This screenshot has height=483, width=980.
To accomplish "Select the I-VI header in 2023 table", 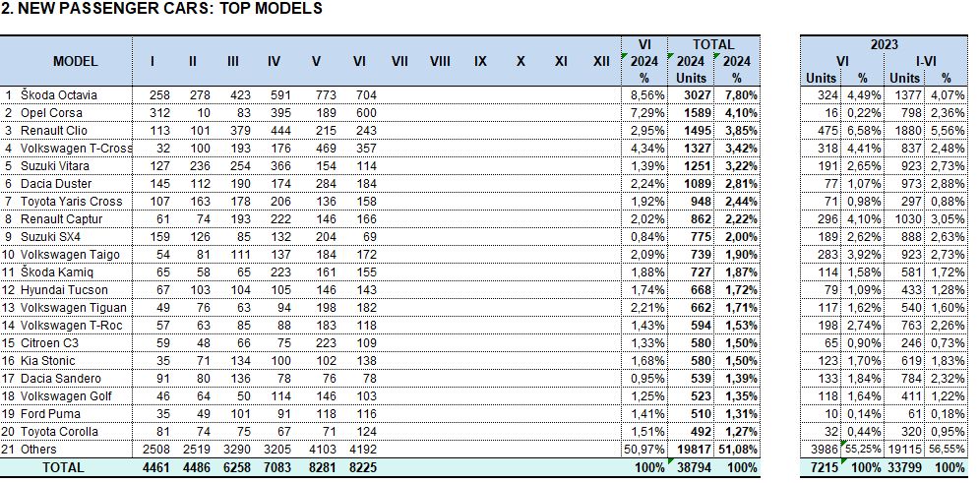I will pyautogui.click(x=926, y=61).
